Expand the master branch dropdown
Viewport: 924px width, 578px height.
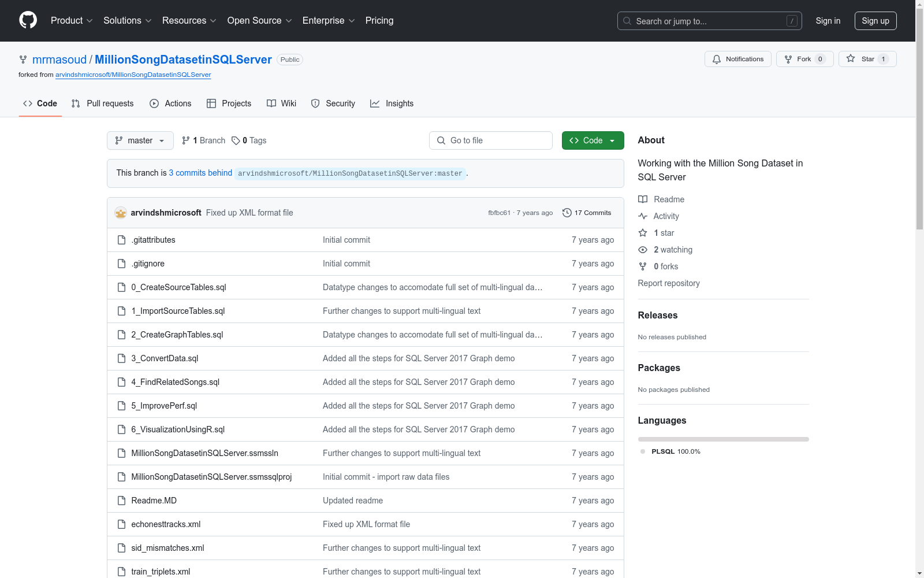click(140, 140)
